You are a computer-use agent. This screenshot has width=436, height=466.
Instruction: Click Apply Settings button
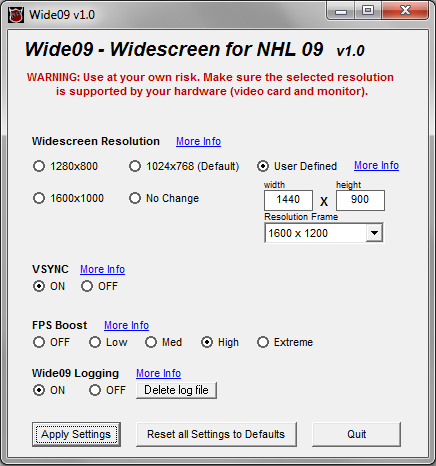tap(76, 434)
